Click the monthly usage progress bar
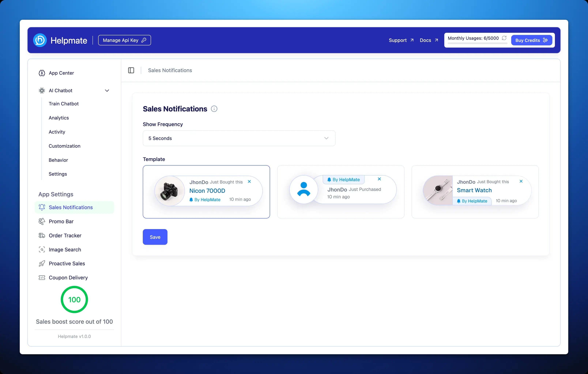Screen dimensions: 588x374 [477, 44]
